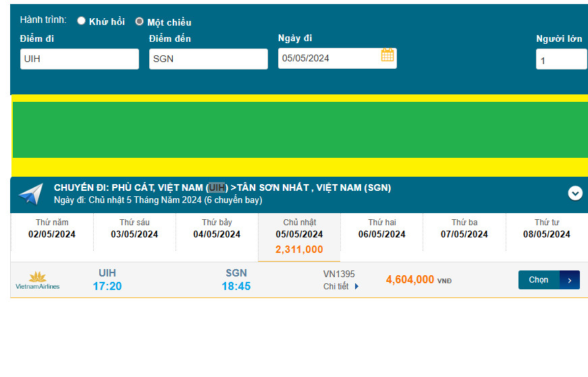This screenshot has height=377, width=588.
Task: Select the Thứ bảy 04/05/2024 date tab
Action: coord(217,229)
